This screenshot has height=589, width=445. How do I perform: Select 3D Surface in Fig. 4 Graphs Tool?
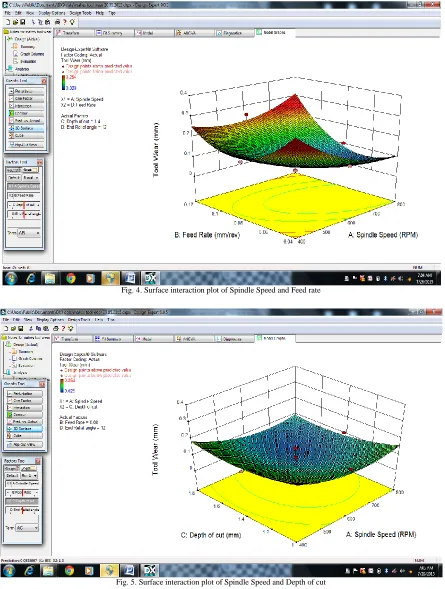[26, 128]
